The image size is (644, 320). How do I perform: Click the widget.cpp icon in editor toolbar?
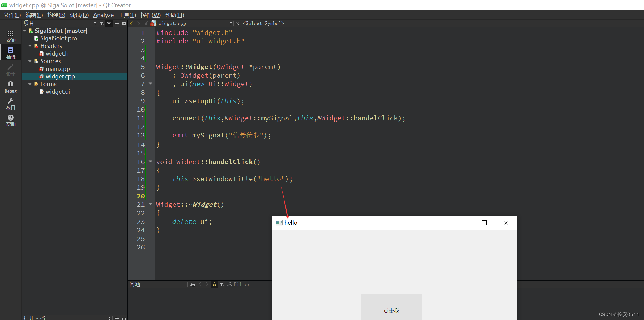pos(153,23)
